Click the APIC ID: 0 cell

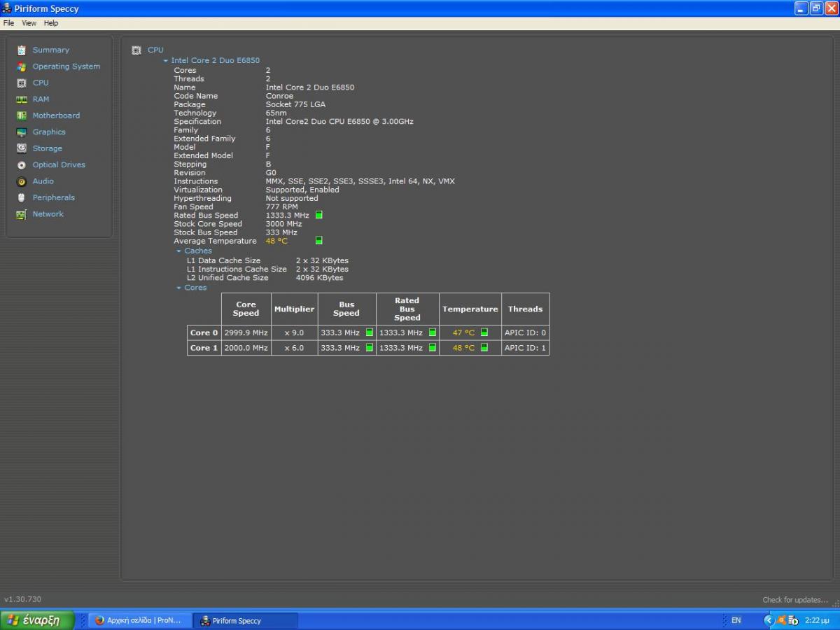pyautogui.click(x=525, y=332)
